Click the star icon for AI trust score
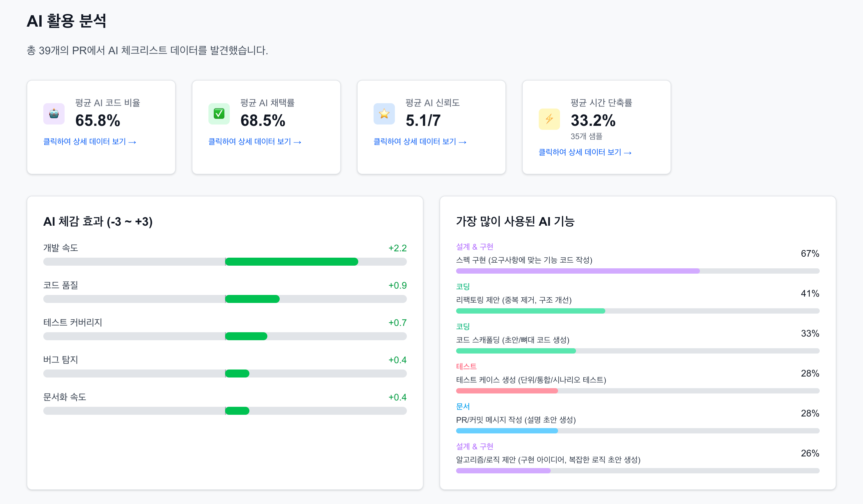 click(384, 114)
